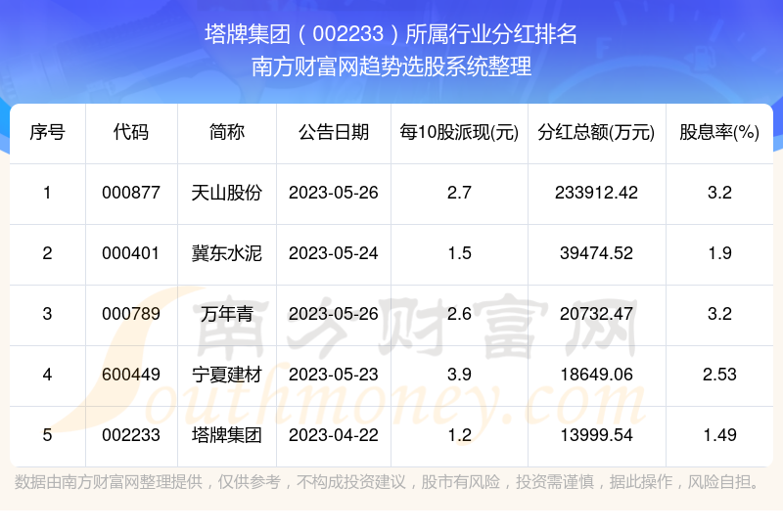The image size is (783, 532).
Task: Click the disclaimer text 数据由南方财富网整理提供
Action: [x=109, y=482]
